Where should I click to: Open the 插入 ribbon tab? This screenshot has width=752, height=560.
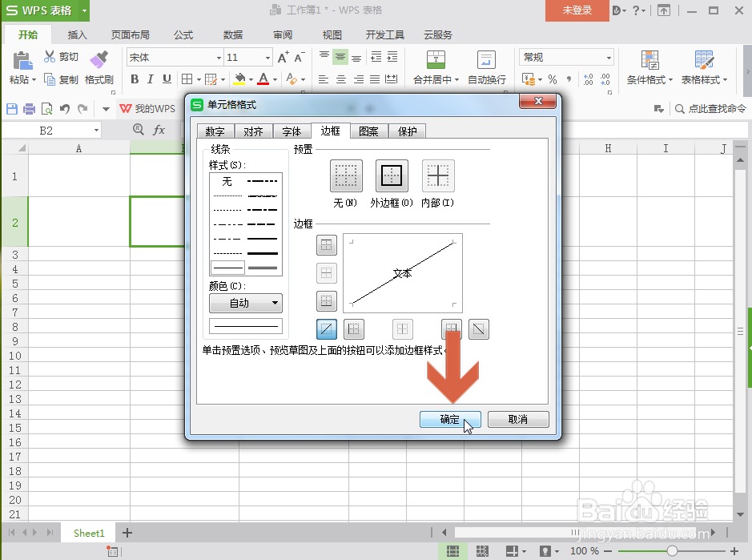[x=77, y=35]
